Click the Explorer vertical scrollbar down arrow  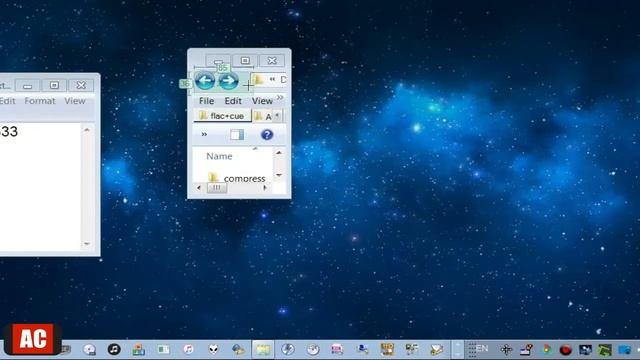[x=279, y=175]
